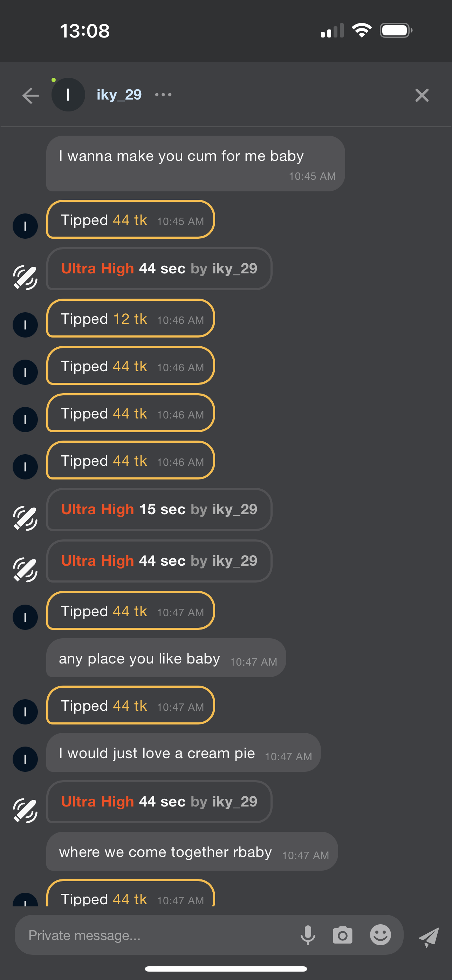Image resolution: width=452 pixels, height=980 pixels.
Task: Close the private chat with the X
Action: tap(422, 95)
